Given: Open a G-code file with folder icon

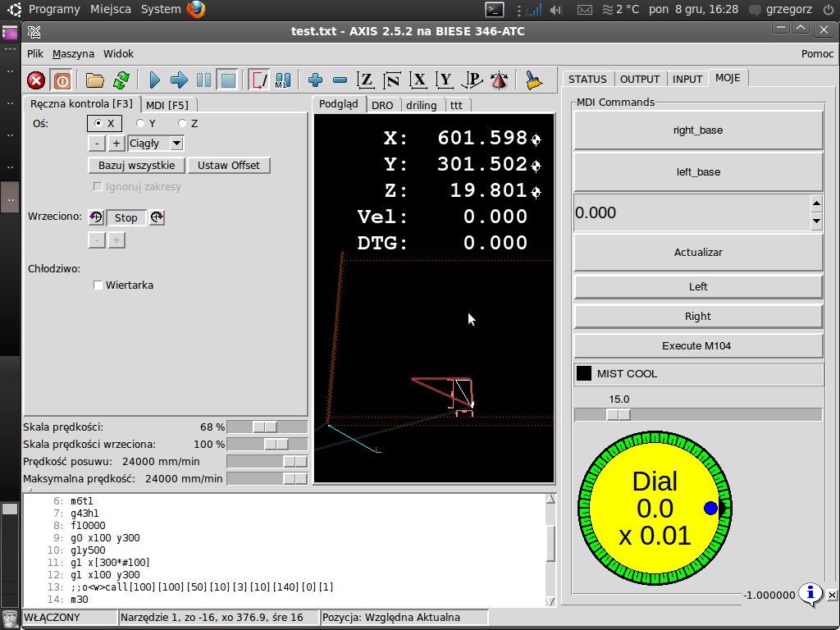Looking at the screenshot, I should pos(95,81).
